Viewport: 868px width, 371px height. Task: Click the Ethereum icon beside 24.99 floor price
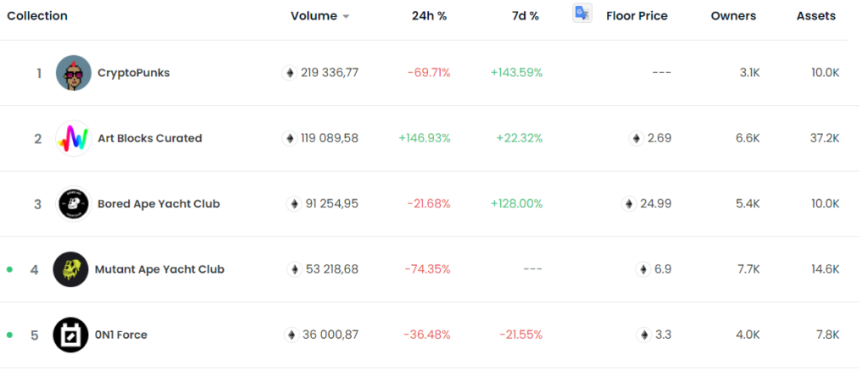pos(628,204)
